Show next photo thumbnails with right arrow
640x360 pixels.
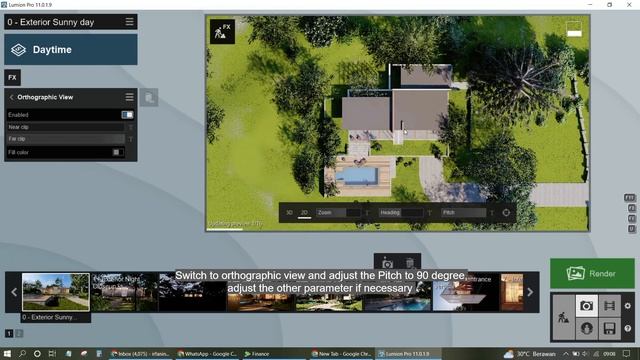tap(530, 292)
